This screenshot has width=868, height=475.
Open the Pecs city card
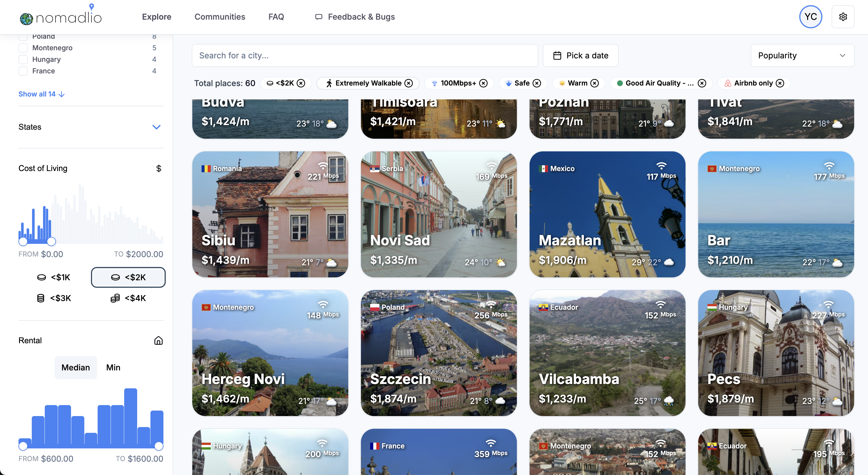tap(776, 353)
